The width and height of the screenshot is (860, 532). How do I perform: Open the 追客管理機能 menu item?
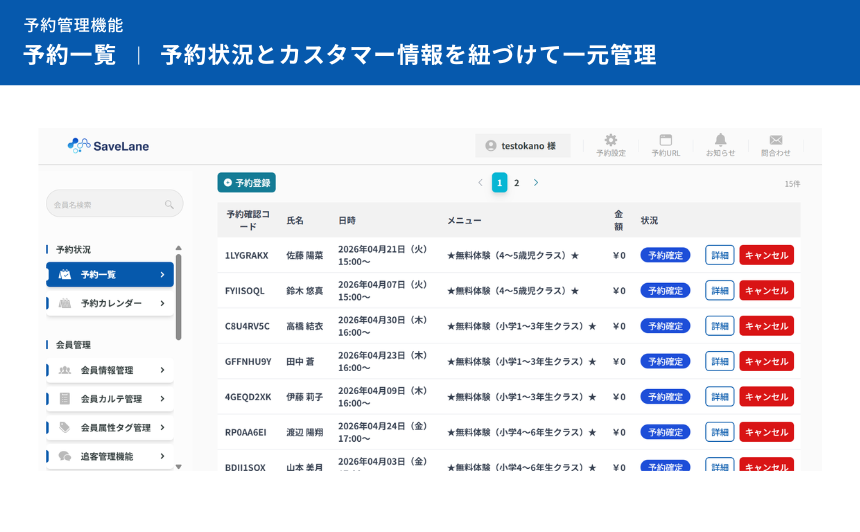click(110, 456)
